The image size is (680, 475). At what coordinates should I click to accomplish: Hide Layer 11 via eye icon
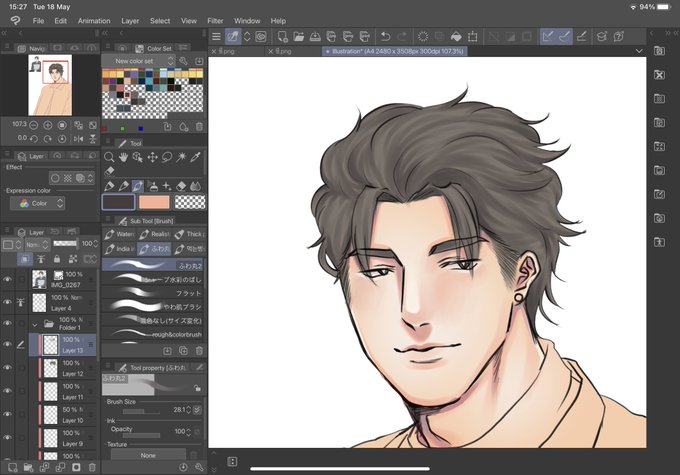[x=7, y=391]
